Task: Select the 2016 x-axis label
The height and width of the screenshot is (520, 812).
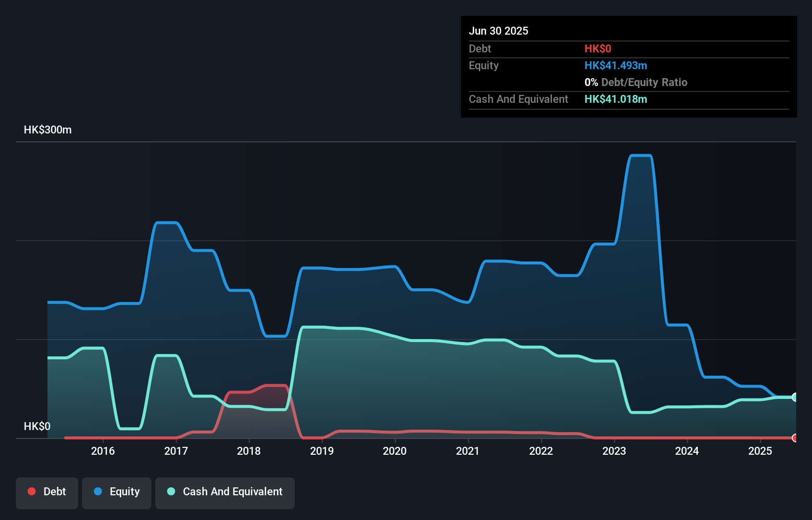Action: point(103,451)
